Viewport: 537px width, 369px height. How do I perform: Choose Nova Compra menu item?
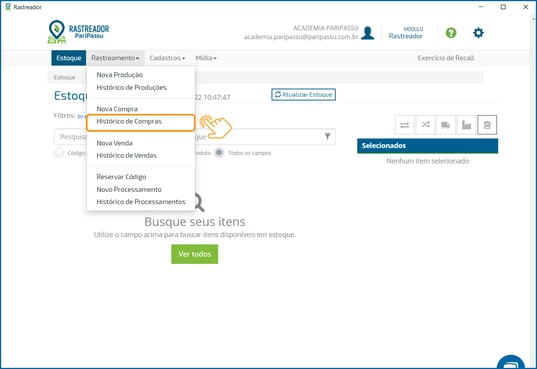[x=117, y=109]
